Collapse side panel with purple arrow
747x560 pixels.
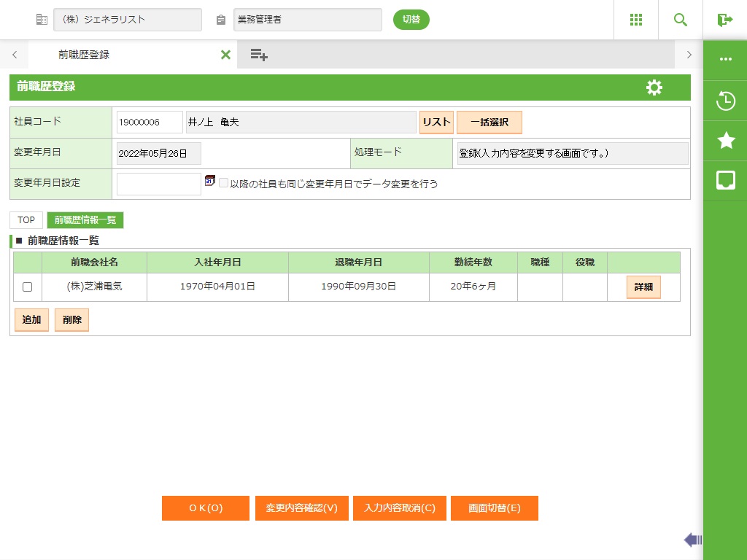[x=692, y=540]
